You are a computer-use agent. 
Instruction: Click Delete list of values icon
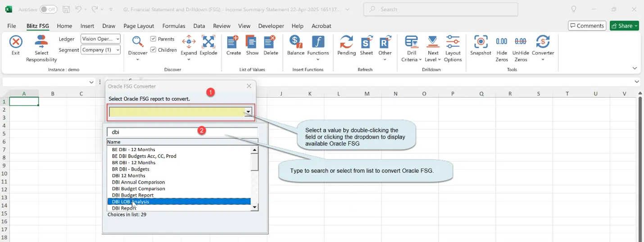click(x=271, y=42)
